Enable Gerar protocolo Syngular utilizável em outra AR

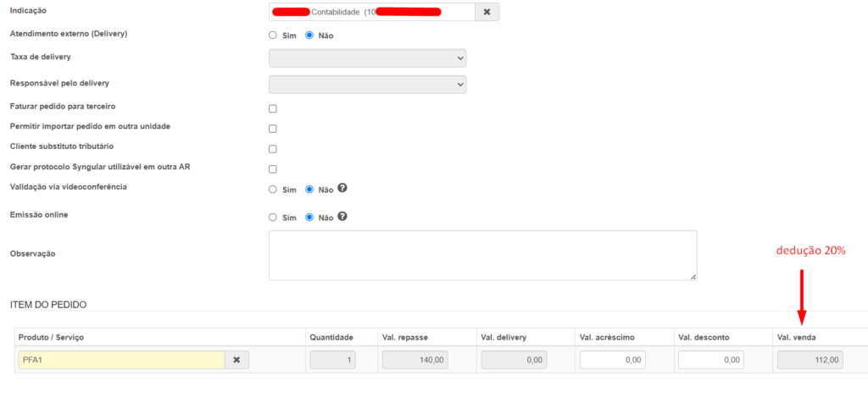pos(273,169)
